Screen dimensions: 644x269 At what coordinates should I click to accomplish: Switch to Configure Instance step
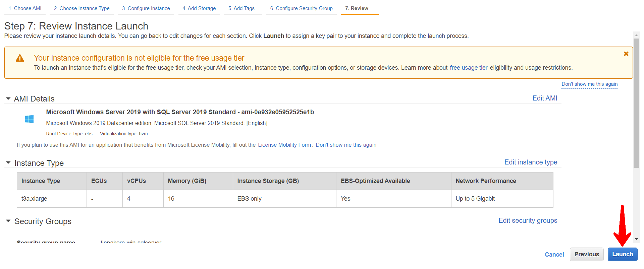(146, 8)
